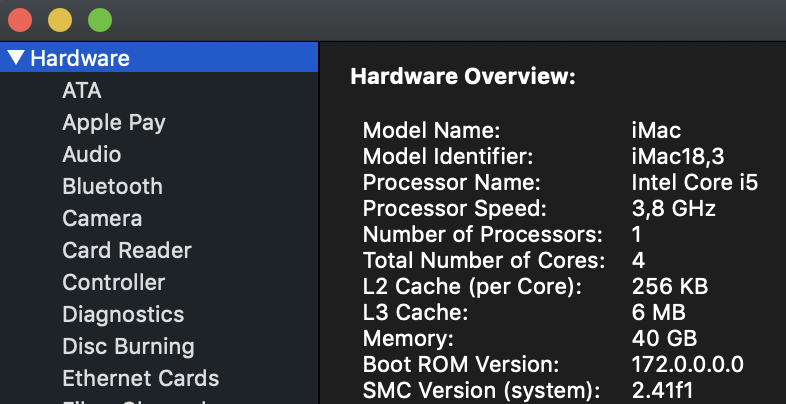Select the Hardware category in sidebar
Screen dimensions: 786x404
(80, 58)
